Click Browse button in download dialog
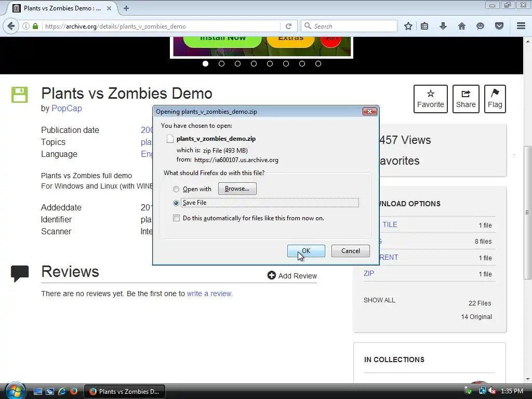This screenshot has height=399, width=532. (x=237, y=189)
